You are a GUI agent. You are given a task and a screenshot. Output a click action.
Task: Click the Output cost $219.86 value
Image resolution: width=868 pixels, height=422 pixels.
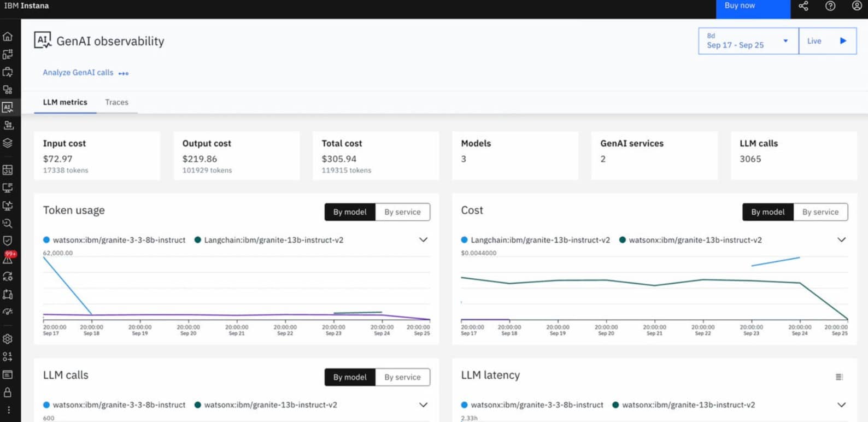200,159
